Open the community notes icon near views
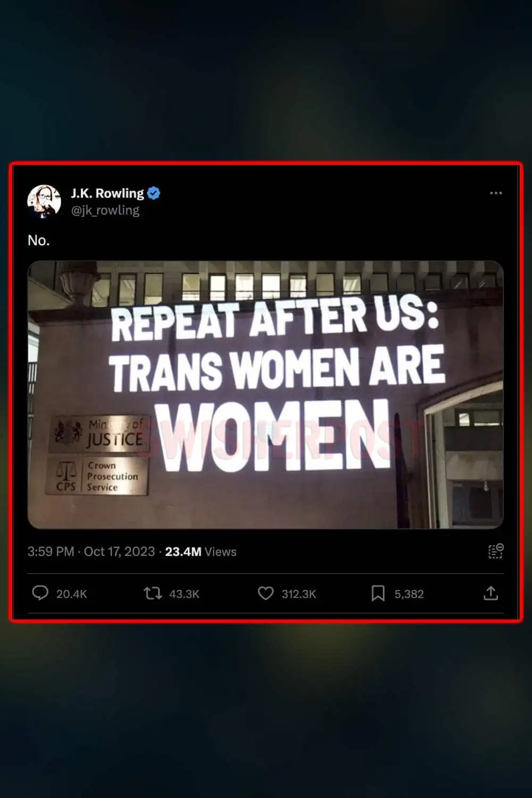 click(496, 551)
